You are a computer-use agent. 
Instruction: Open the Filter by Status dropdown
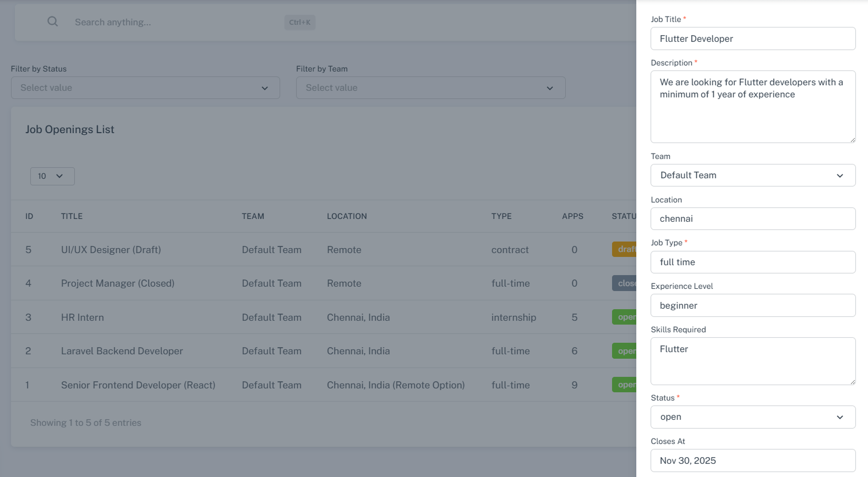[145, 88]
